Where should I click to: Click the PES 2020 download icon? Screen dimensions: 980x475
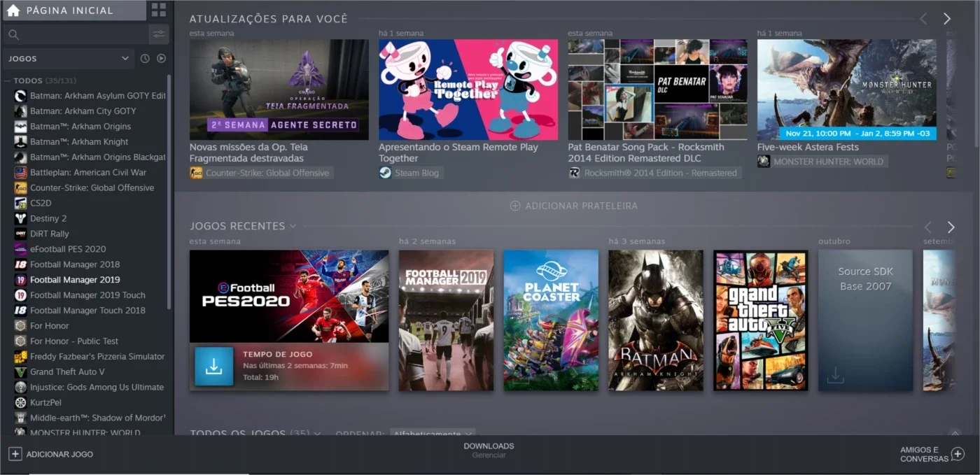[x=214, y=367]
